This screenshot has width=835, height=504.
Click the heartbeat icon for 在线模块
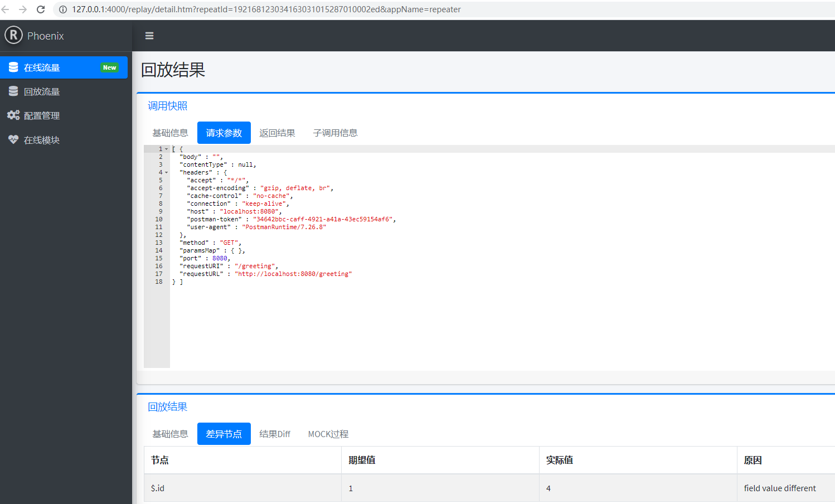[13, 139]
